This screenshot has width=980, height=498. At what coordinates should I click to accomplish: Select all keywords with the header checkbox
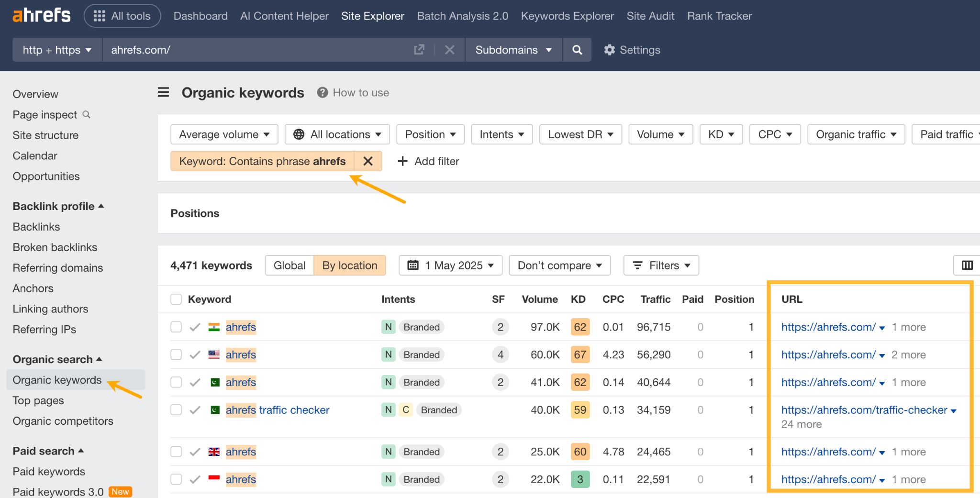[x=176, y=299]
